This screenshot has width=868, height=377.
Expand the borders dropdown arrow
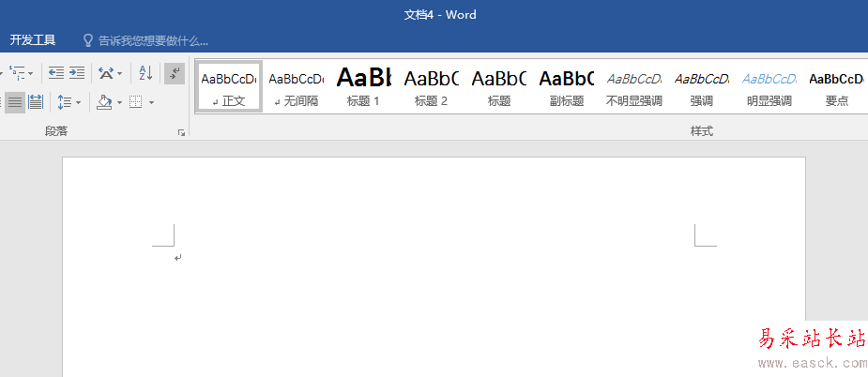tap(151, 102)
